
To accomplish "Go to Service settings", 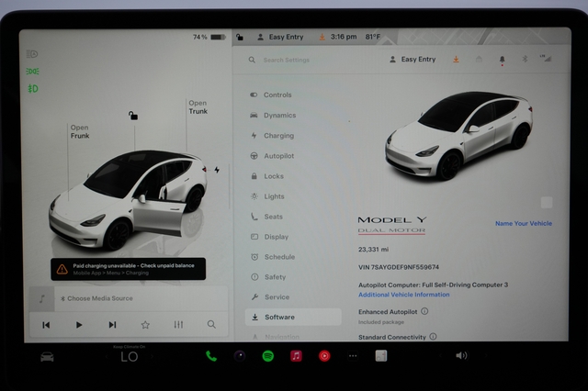I will click(x=270, y=297).
